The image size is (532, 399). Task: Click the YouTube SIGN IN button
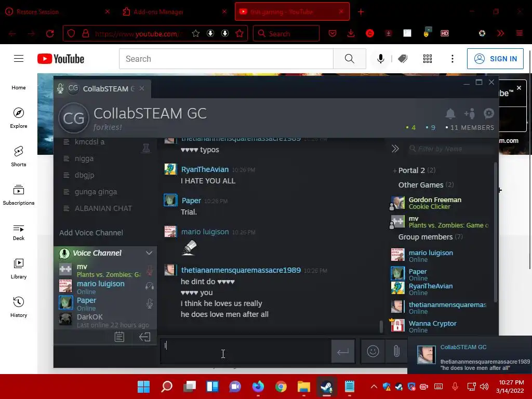[x=495, y=59]
